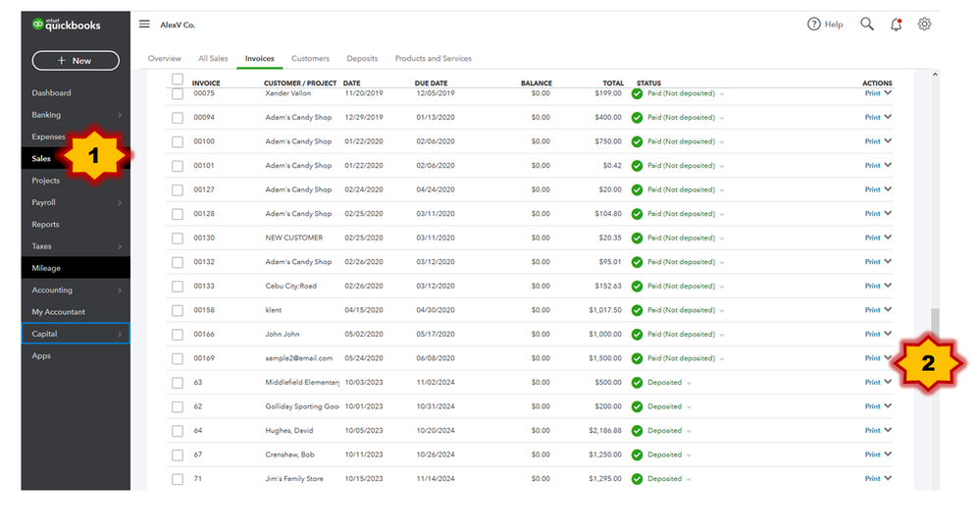Check the box for invoice 00094
This screenshot has width=980, height=532.
[178, 118]
